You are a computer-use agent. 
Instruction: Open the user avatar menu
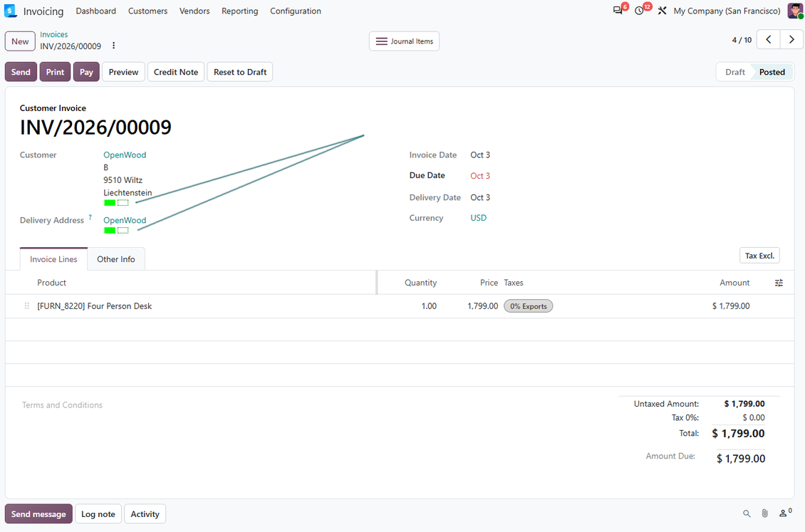795,11
